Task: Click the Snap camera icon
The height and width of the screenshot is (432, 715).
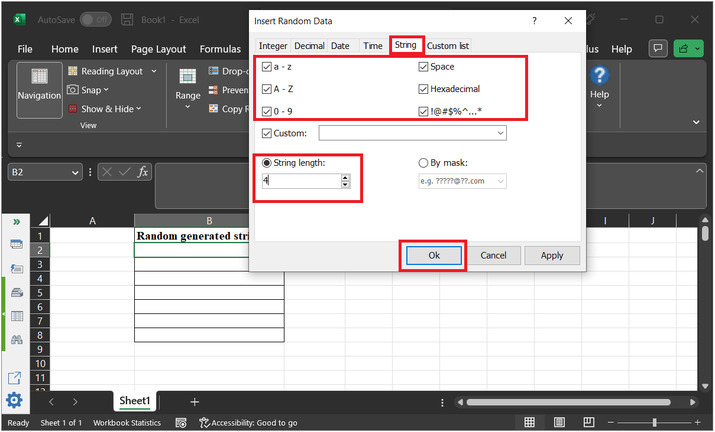Action: coord(73,90)
